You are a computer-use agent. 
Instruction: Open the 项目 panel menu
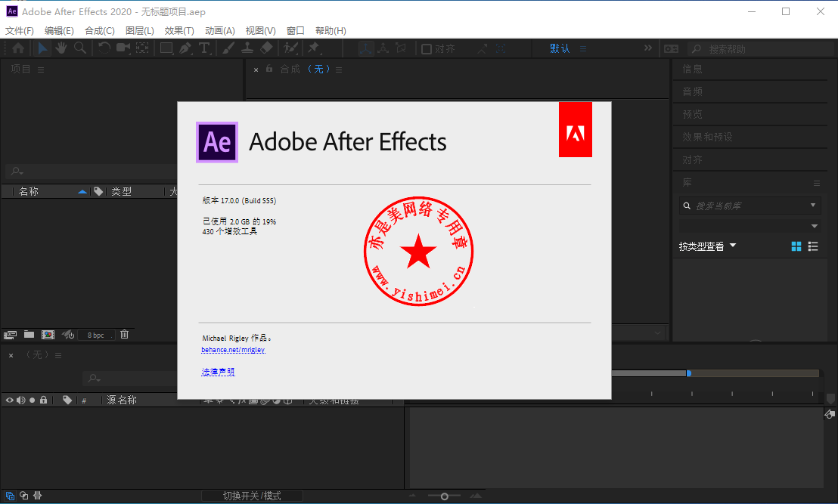[41, 70]
